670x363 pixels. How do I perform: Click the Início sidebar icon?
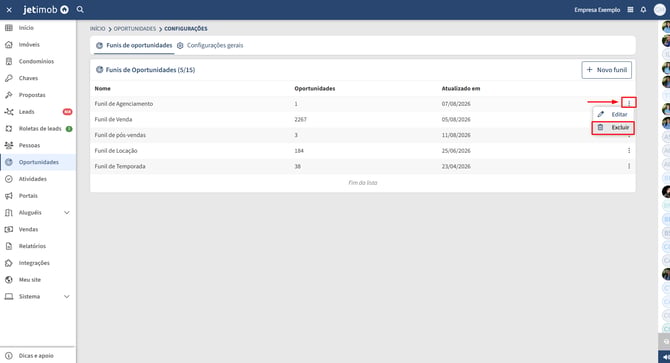coord(9,28)
